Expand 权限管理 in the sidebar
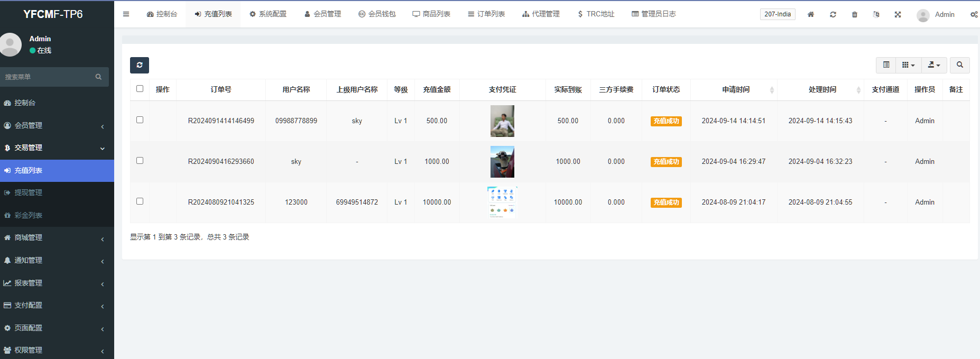Viewport: 980px width, 359px height. click(57, 350)
